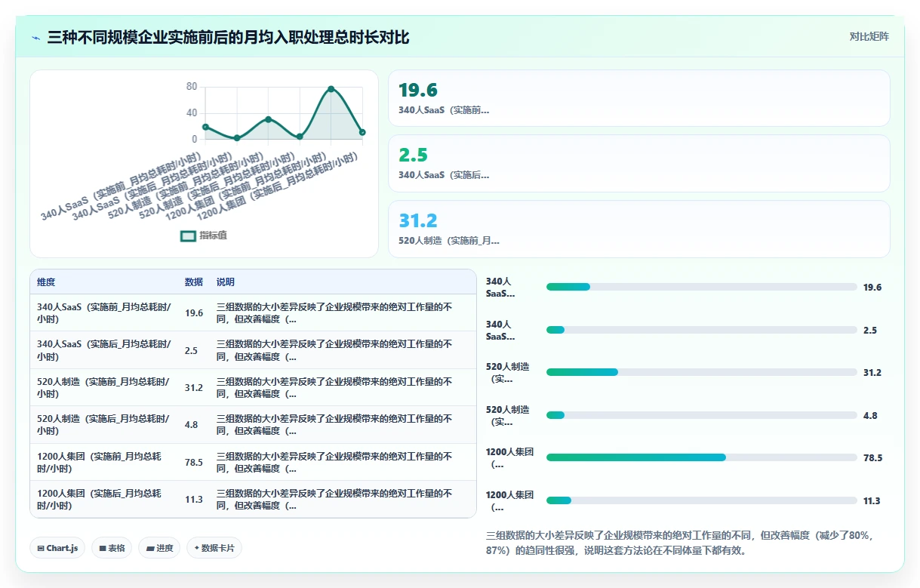The height and width of the screenshot is (588, 920).
Task: Click the 数据 column header
Action: pos(194,282)
